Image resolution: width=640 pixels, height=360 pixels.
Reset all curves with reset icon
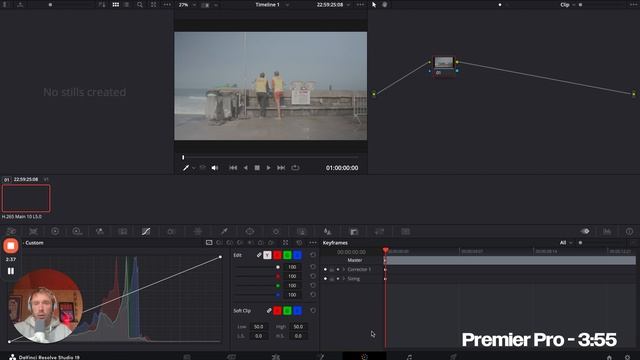click(x=299, y=243)
